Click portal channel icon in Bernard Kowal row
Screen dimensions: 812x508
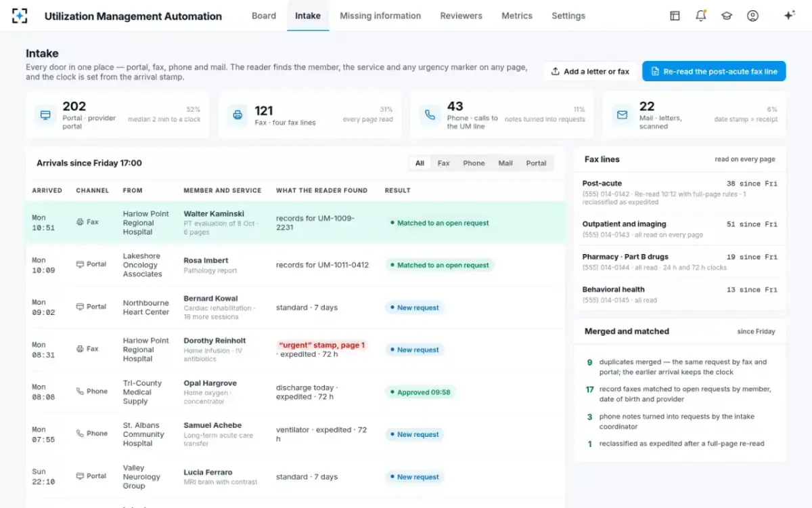(x=80, y=307)
